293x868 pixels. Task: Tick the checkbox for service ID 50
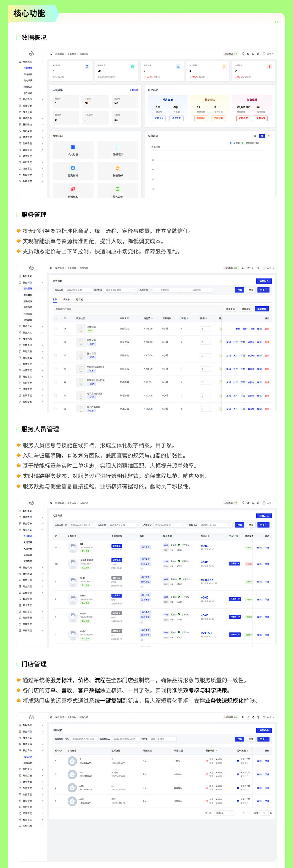click(x=56, y=342)
